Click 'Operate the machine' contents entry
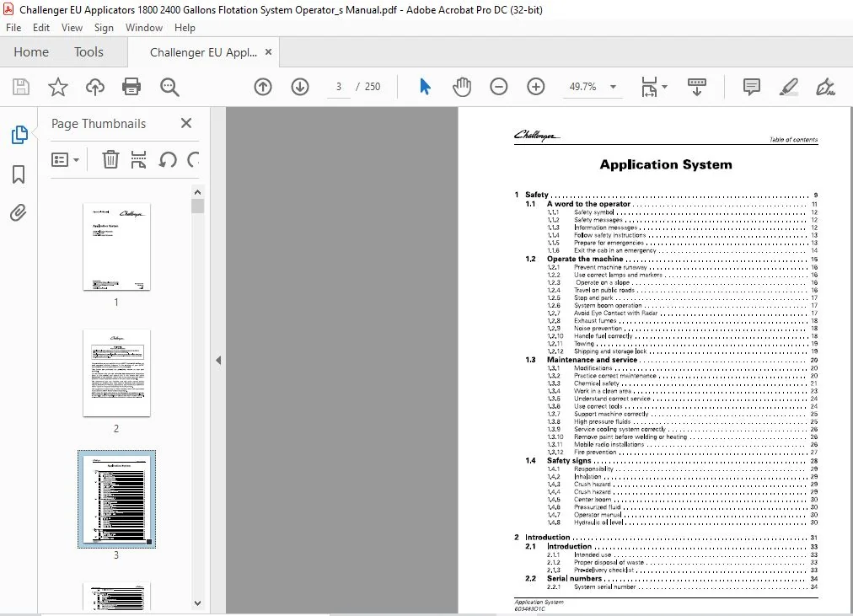This screenshot has height=616, width=853. pos(585,260)
